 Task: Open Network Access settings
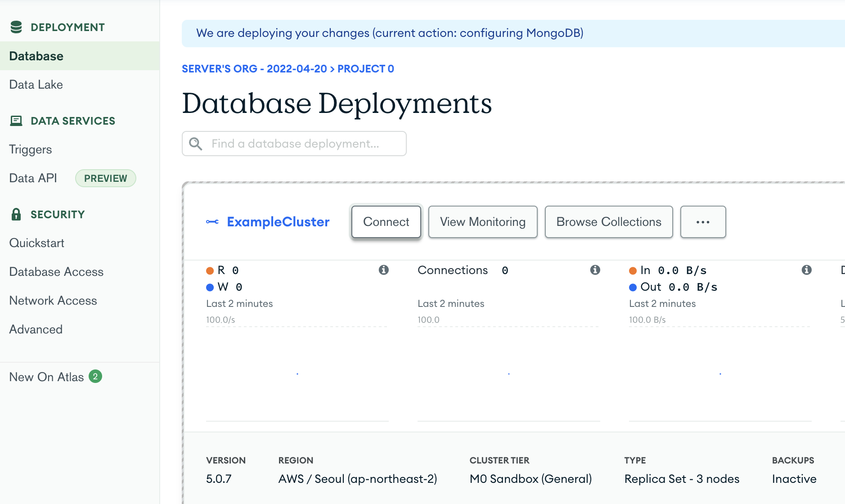point(53,301)
